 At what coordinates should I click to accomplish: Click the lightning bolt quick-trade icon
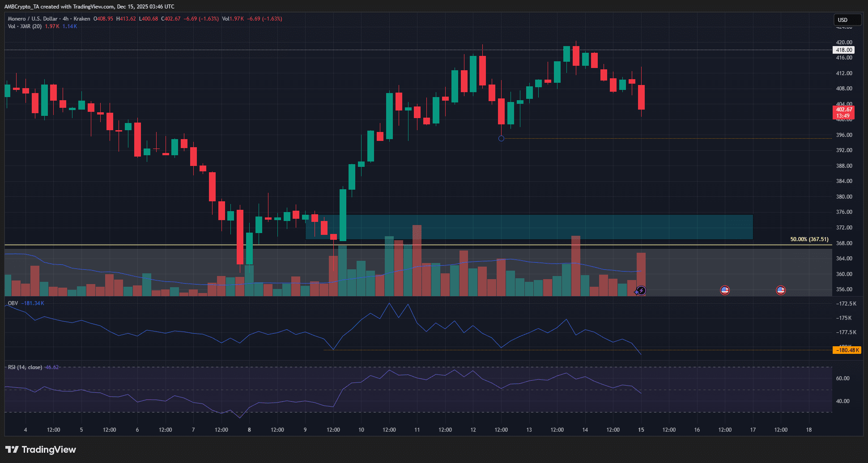coord(642,290)
